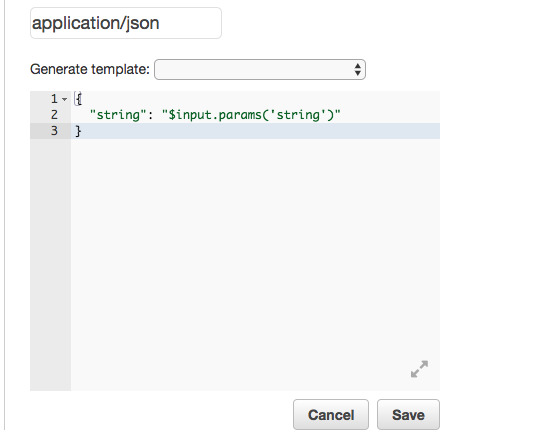Click the application/json content type field
Image resolution: width=536 pixels, height=436 pixels.
[x=126, y=23]
